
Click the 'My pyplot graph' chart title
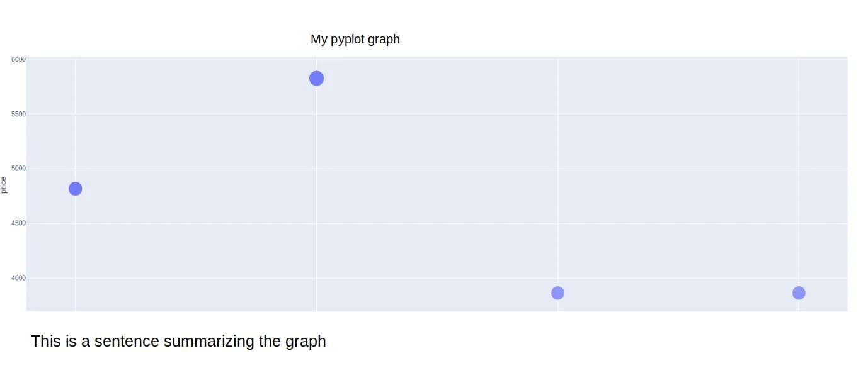(x=355, y=39)
